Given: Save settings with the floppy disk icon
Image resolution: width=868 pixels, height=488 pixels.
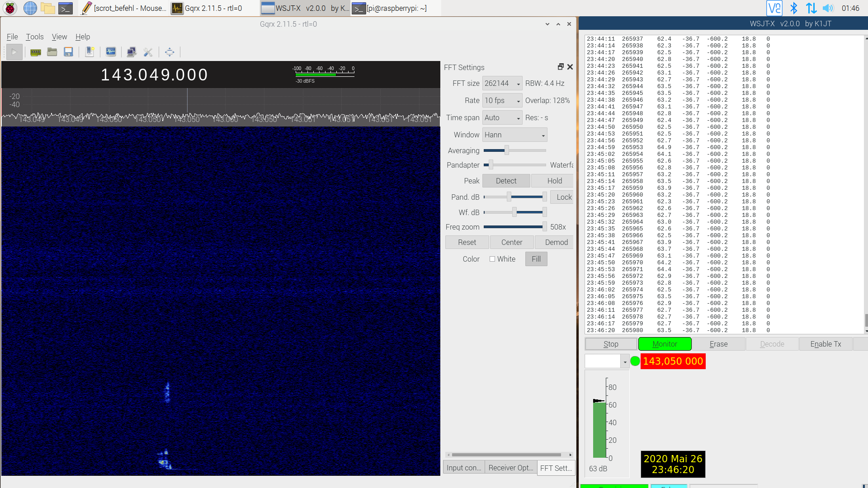Looking at the screenshot, I should 68,52.
